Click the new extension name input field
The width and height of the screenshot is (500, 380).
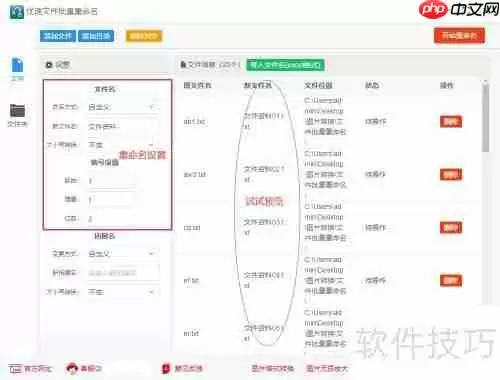point(123,273)
